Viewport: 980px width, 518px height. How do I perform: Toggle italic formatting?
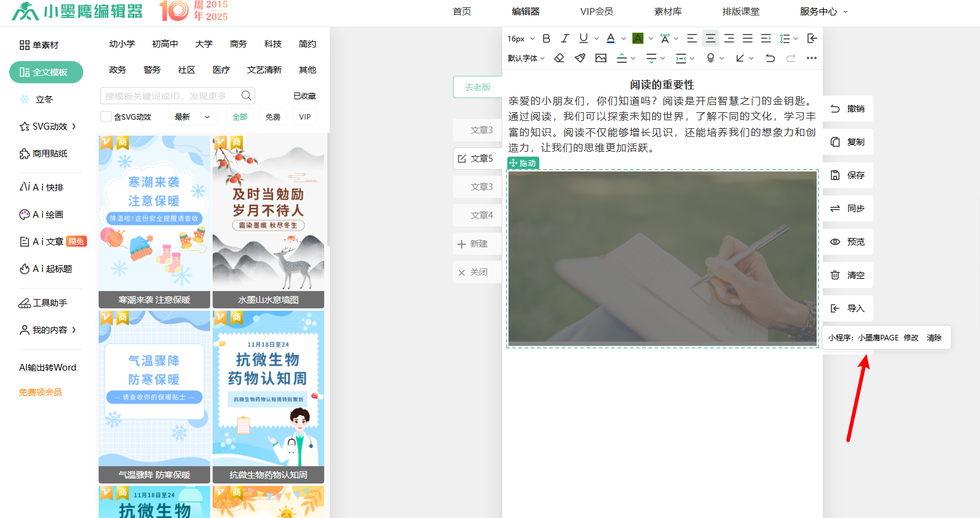click(x=565, y=38)
